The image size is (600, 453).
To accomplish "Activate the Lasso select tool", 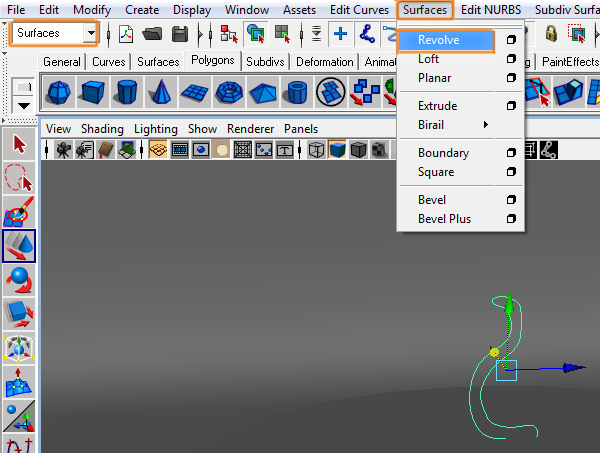I will coord(19,179).
